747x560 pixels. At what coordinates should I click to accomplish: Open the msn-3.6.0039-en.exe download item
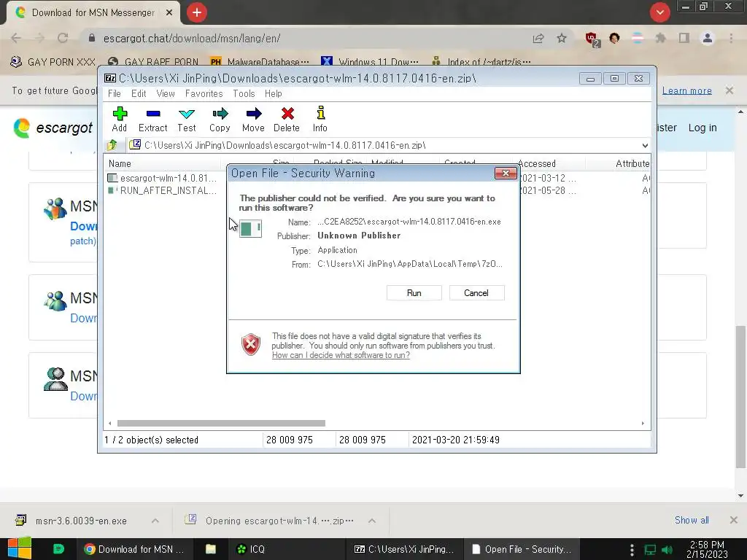[72, 521]
